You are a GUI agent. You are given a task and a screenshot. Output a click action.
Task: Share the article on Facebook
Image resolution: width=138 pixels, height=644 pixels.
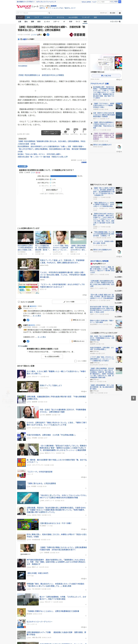tap(48, 35)
